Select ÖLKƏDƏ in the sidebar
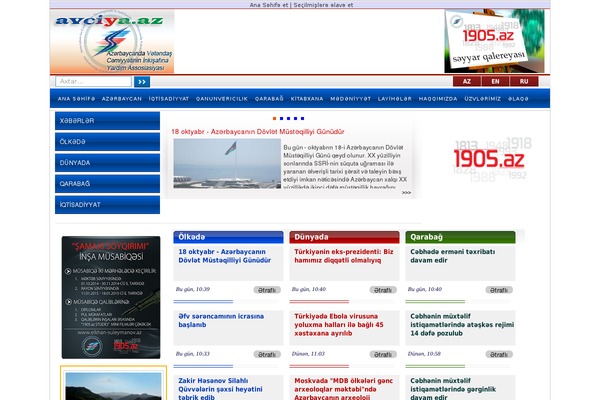Screen dimensions: 600x400 (108, 142)
